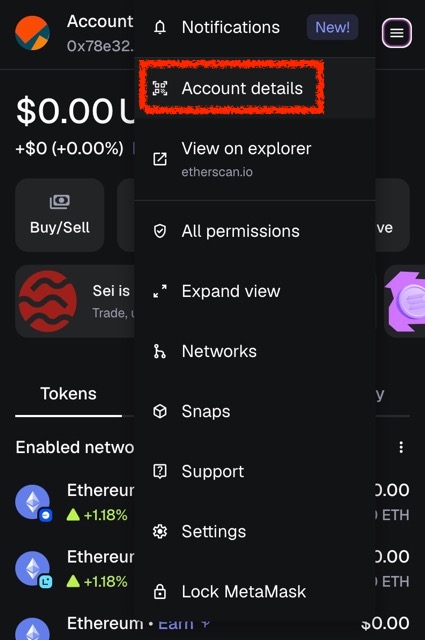Open the Sei promotional banner
Screen dimensions: 425x640
(x=75, y=301)
